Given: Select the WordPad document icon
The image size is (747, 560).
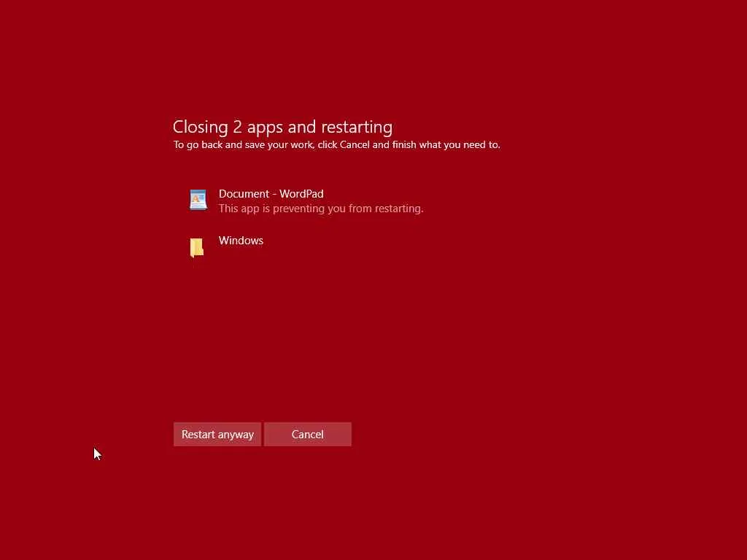Looking at the screenshot, I should [x=198, y=200].
